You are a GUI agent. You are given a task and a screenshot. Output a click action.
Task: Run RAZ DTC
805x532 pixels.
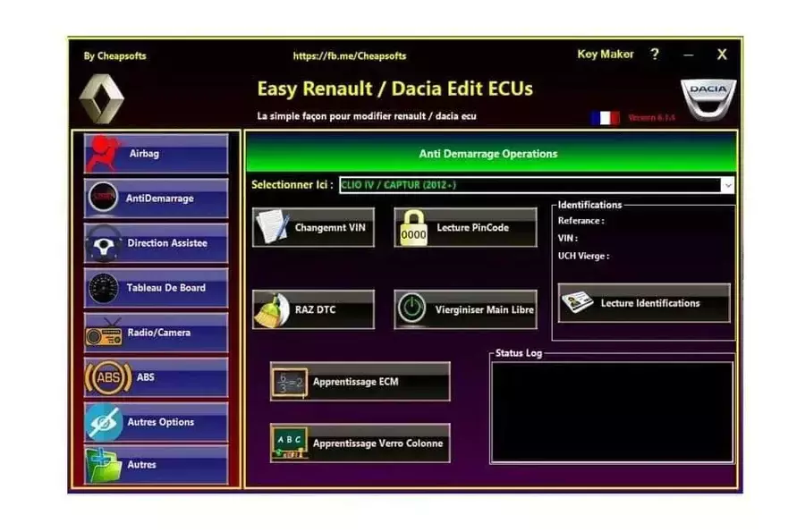[x=313, y=309]
